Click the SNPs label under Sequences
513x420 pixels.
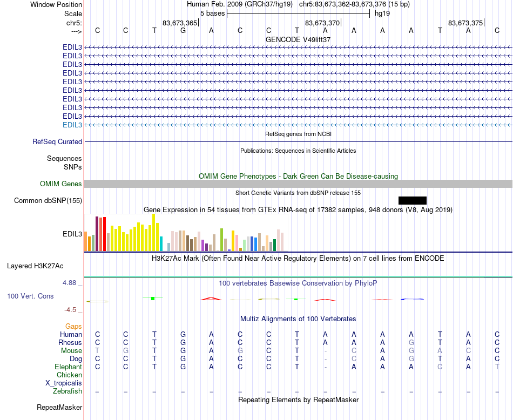[73, 167]
